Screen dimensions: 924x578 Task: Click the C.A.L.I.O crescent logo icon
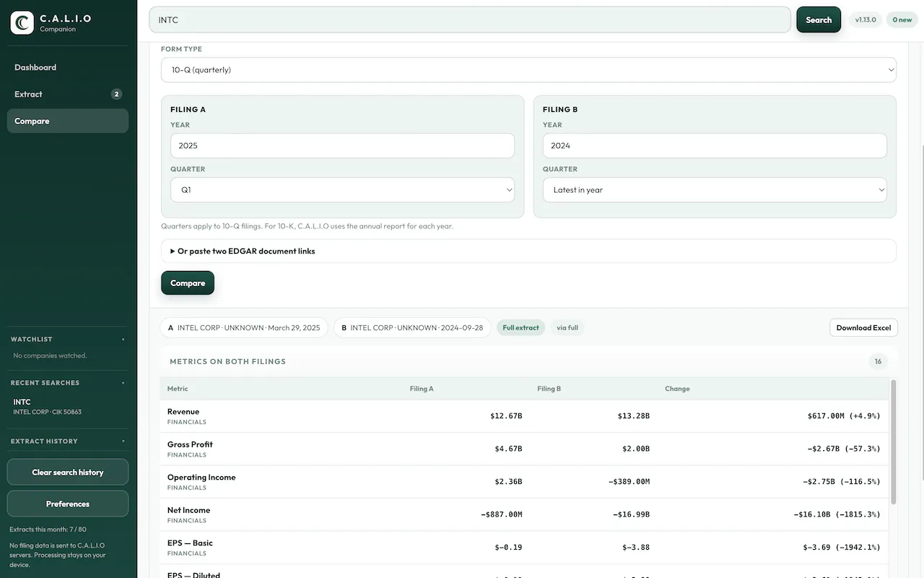click(22, 22)
